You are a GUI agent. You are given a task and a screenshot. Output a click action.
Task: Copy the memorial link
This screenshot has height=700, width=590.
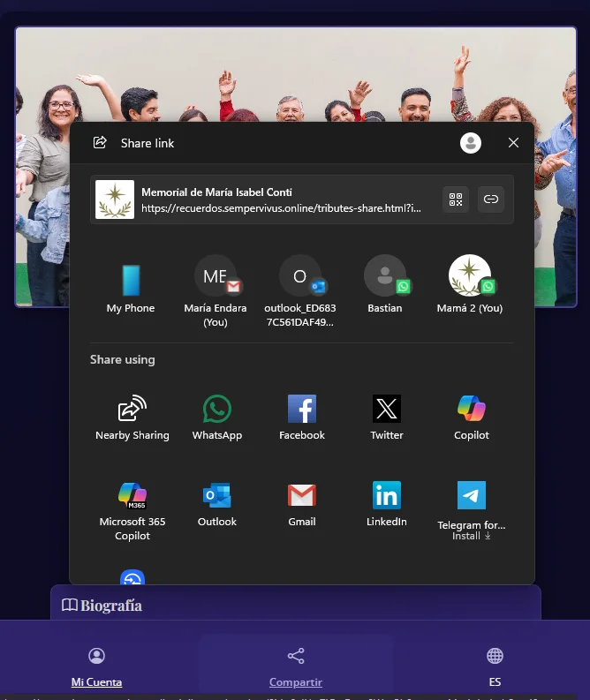491,199
